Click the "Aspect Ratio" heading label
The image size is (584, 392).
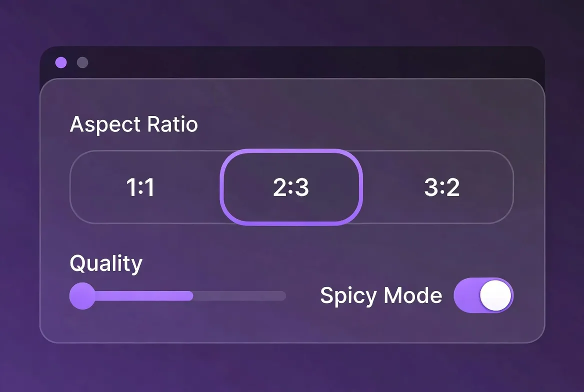click(134, 124)
